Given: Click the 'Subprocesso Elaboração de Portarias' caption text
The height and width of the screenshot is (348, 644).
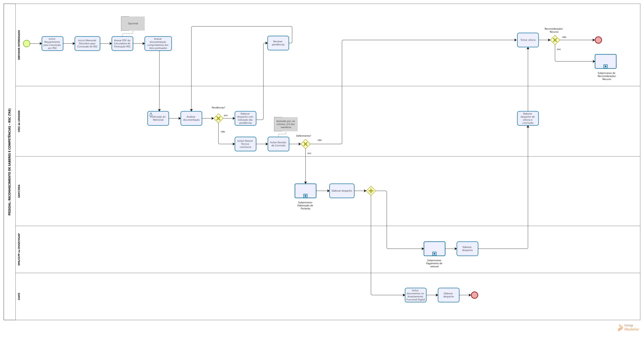Looking at the screenshot, I should pyautogui.click(x=305, y=205).
